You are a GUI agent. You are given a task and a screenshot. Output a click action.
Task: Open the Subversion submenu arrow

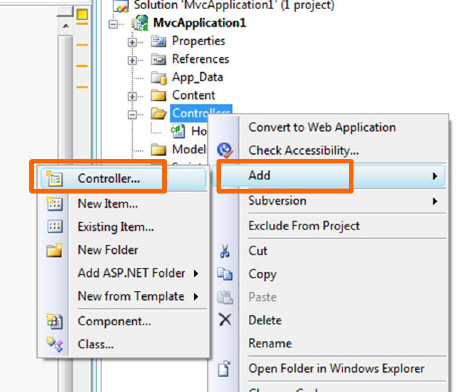pos(435,201)
